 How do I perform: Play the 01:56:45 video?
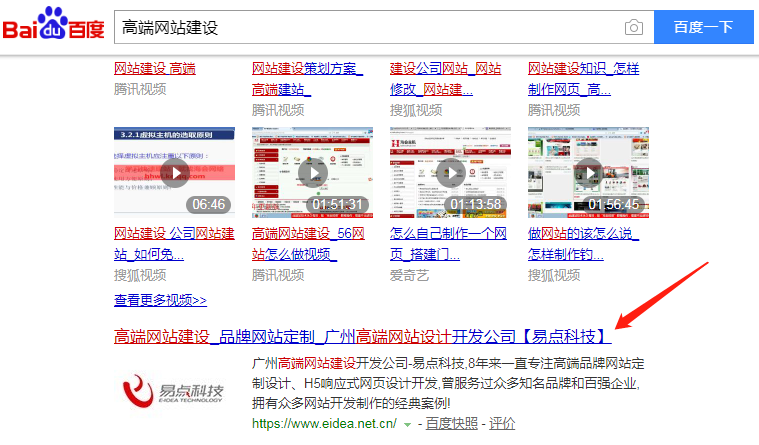coord(588,172)
